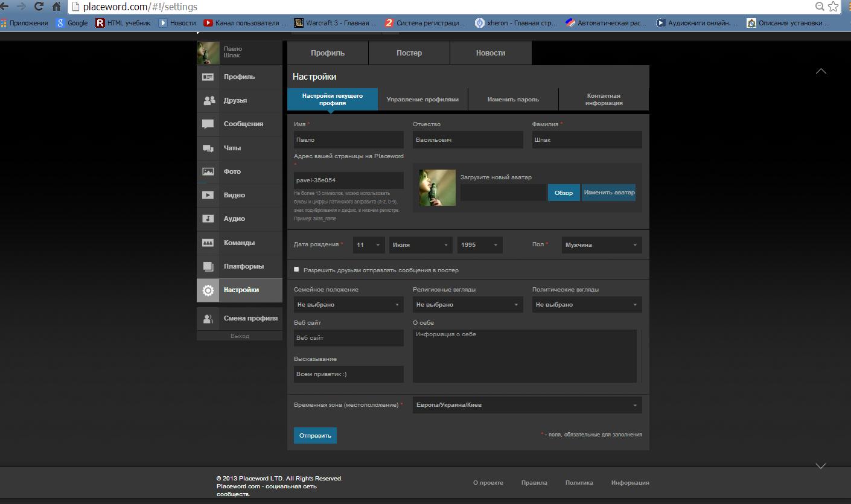Open the birth year dropdown 1995

pos(480,245)
